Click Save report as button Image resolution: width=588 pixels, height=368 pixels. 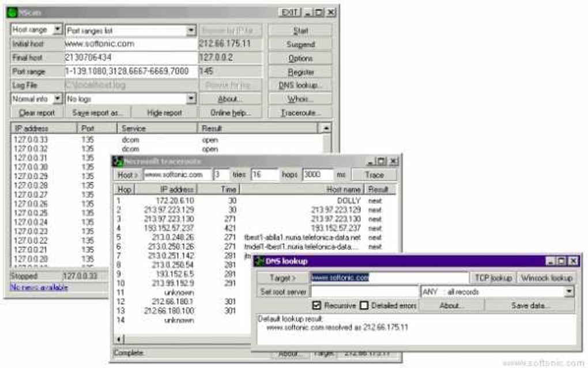pos(97,112)
